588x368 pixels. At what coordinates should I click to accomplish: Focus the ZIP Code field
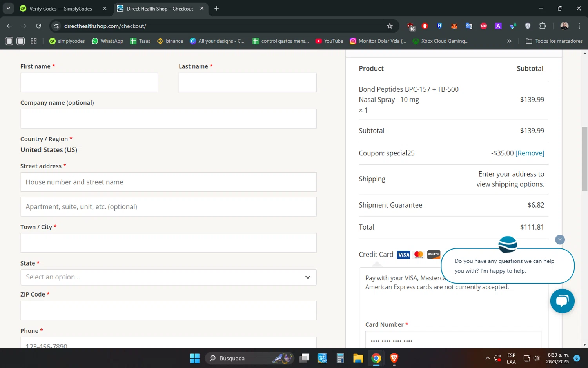[x=169, y=310]
